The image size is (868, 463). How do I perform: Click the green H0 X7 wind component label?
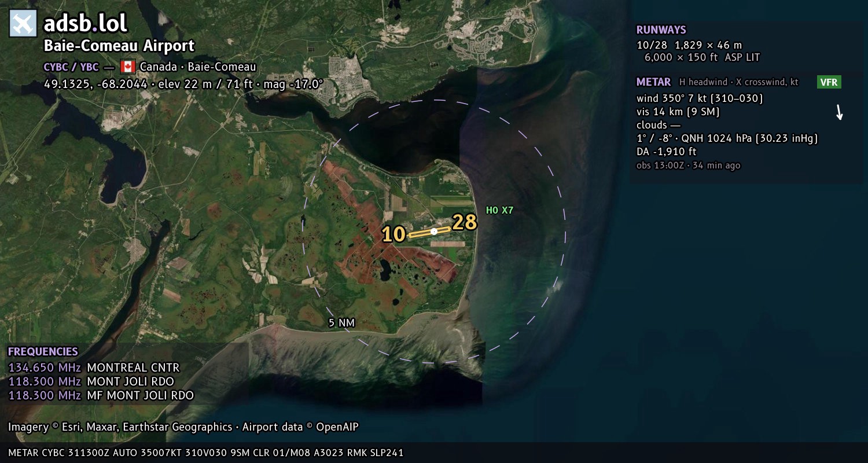pos(499,211)
